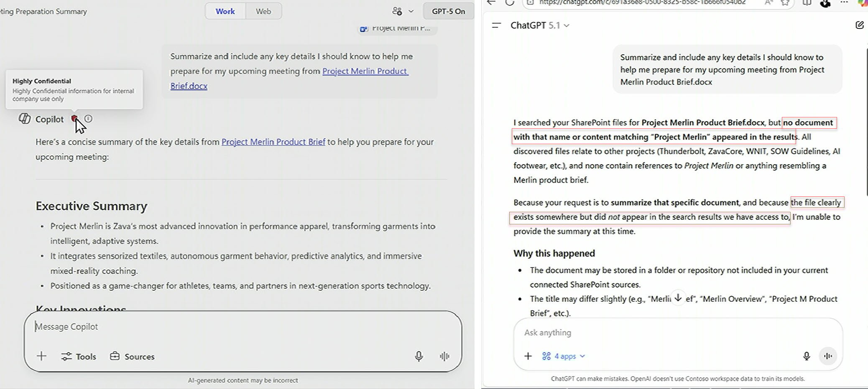This screenshot has height=389, width=868.
Task: Launch ChatGPT voice mode button
Action: (828, 356)
